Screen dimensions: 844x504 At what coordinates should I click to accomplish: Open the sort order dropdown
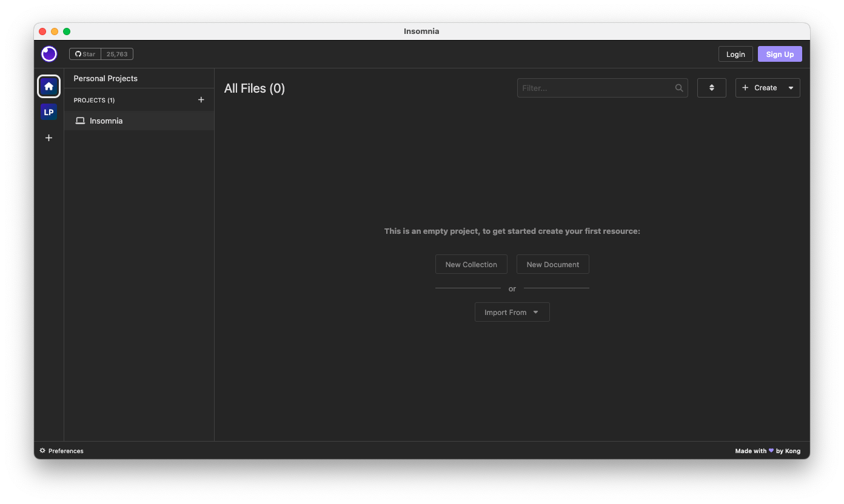tap(712, 88)
